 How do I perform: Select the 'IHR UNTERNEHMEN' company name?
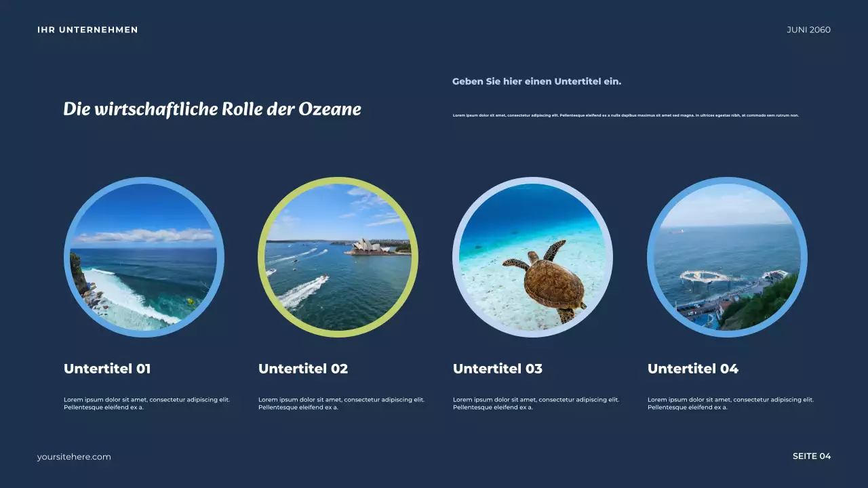pos(87,29)
